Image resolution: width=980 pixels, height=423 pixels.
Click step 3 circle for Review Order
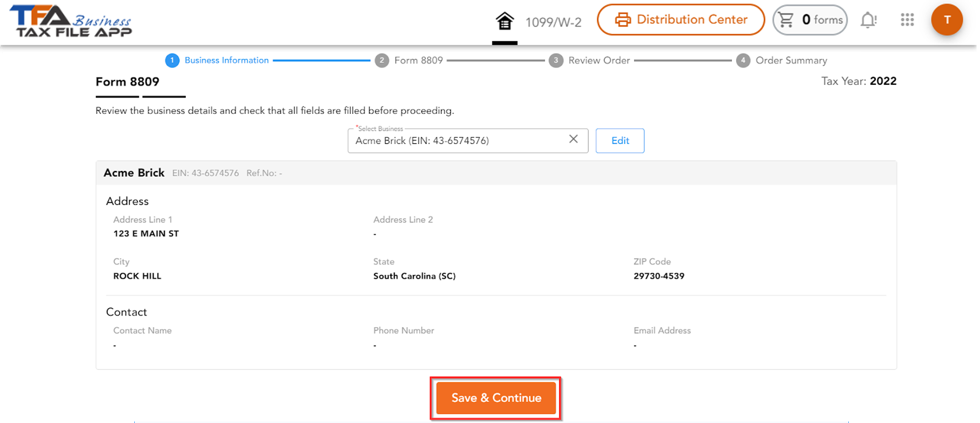pyautogui.click(x=556, y=60)
